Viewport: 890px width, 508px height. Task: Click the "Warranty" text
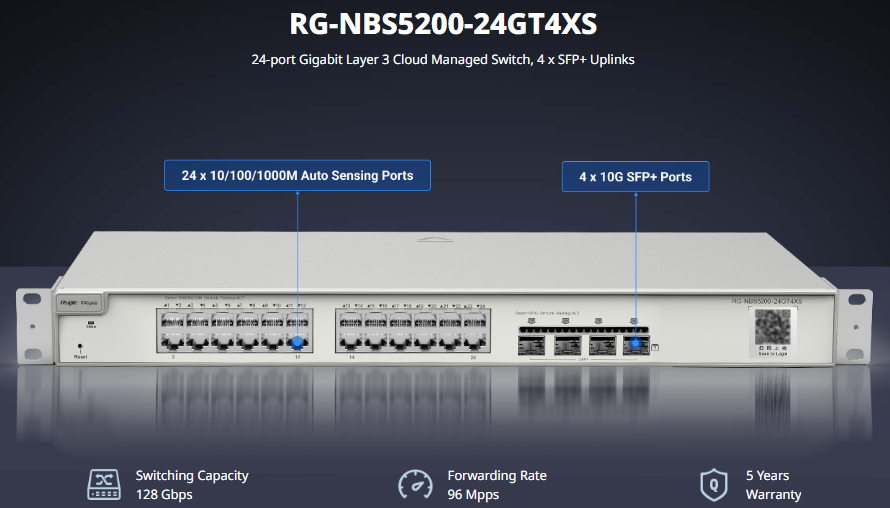tap(774, 494)
